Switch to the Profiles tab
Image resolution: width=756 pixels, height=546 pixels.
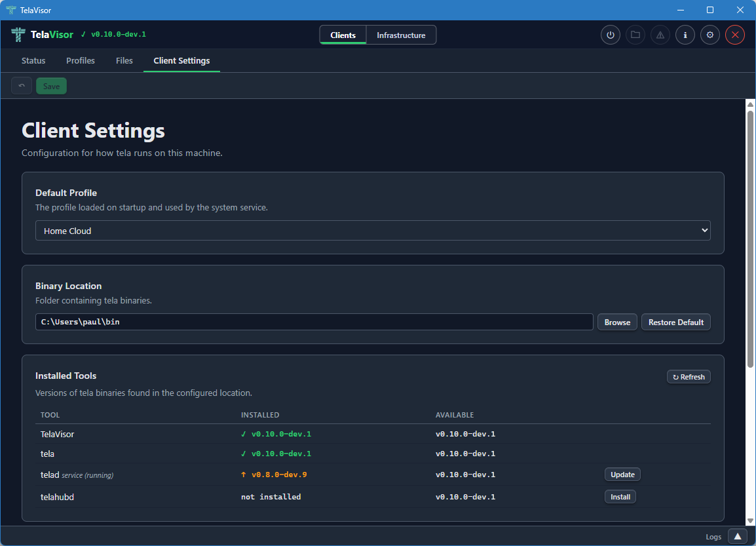pyautogui.click(x=80, y=60)
